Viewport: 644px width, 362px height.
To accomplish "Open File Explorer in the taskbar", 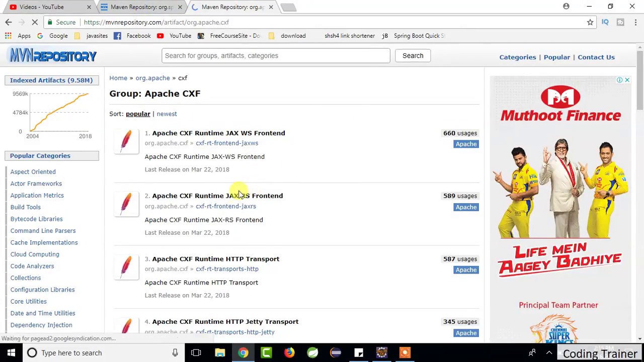I will [x=220, y=352].
